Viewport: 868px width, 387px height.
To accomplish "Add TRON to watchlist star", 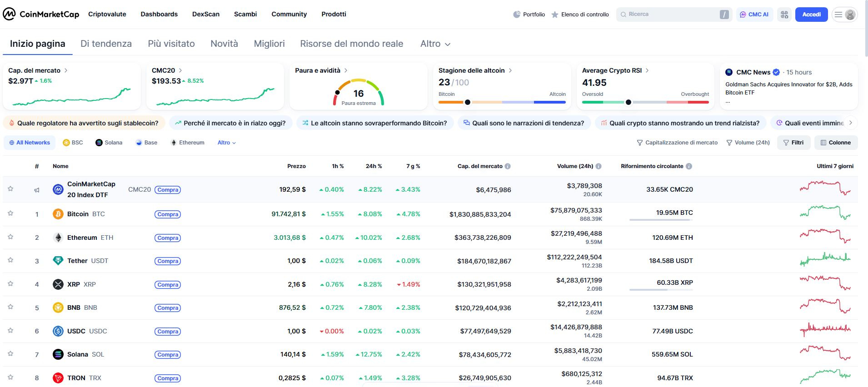I will (x=10, y=377).
